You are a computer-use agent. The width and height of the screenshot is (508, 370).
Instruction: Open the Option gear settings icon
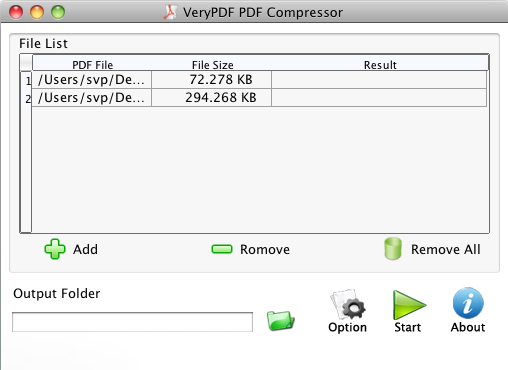coord(348,304)
